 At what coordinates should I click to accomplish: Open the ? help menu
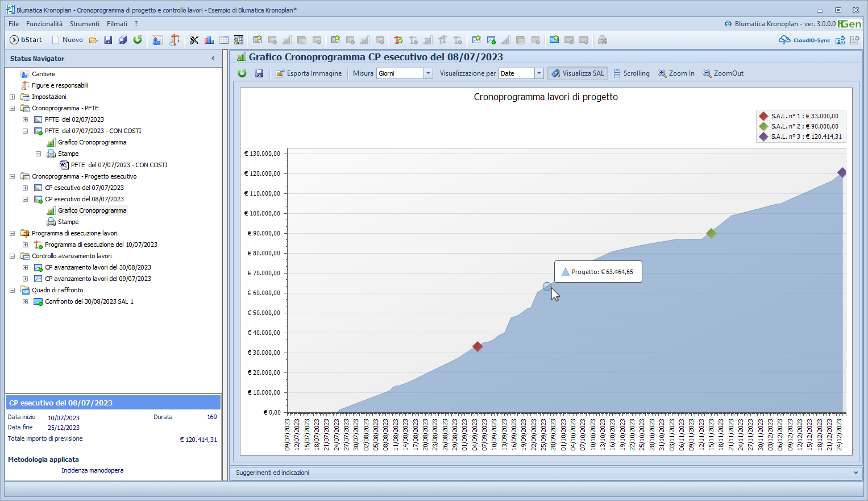coord(136,24)
